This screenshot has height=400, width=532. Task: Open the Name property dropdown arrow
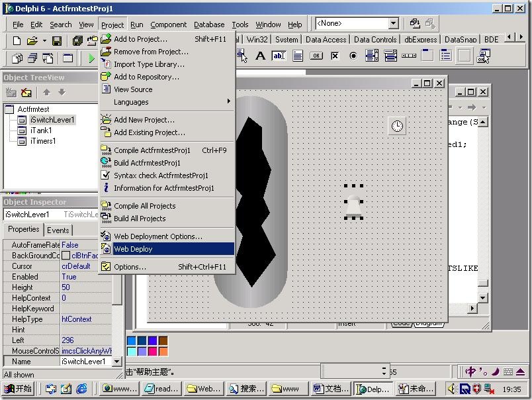pos(116,362)
